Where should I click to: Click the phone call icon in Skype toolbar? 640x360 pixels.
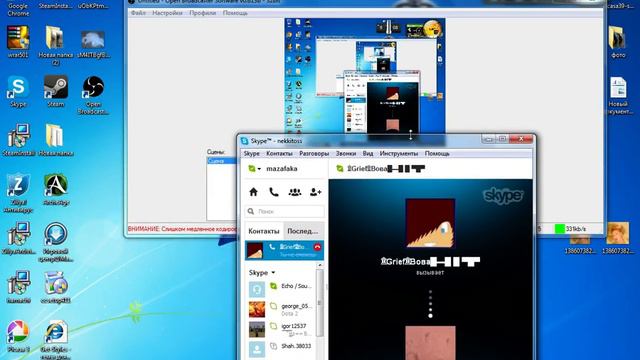click(x=274, y=192)
